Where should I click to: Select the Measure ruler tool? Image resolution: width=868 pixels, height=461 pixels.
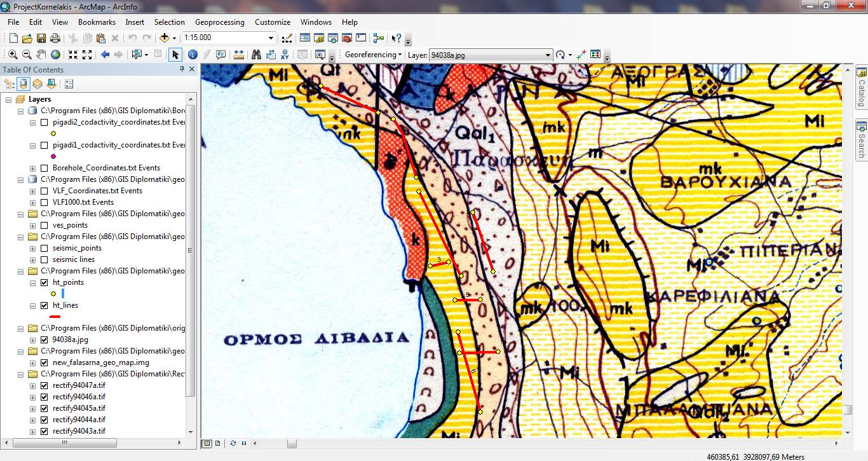tap(239, 55)
